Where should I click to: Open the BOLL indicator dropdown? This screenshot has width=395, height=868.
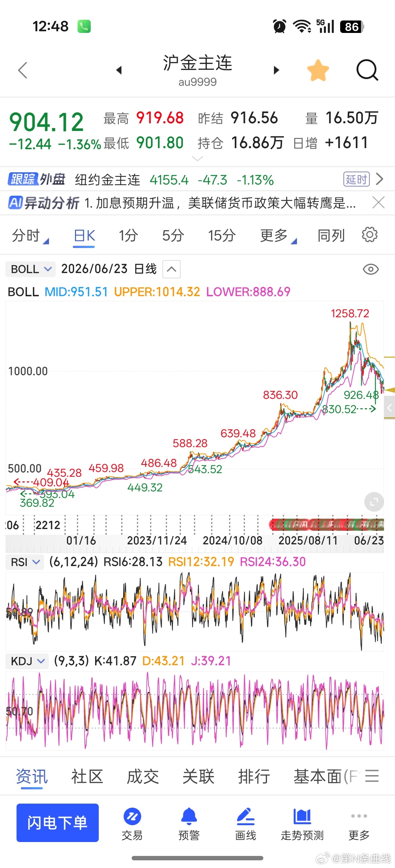(31, 269)
